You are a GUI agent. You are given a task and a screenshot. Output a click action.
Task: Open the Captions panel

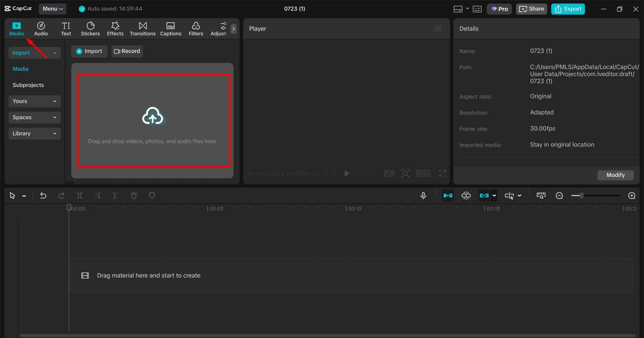(x=170, y=28)
